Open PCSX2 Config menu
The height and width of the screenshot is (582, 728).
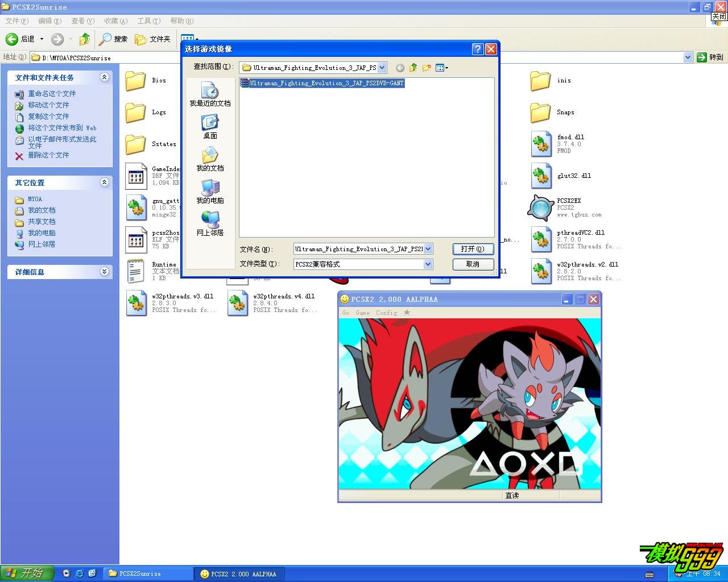(386, 313)
